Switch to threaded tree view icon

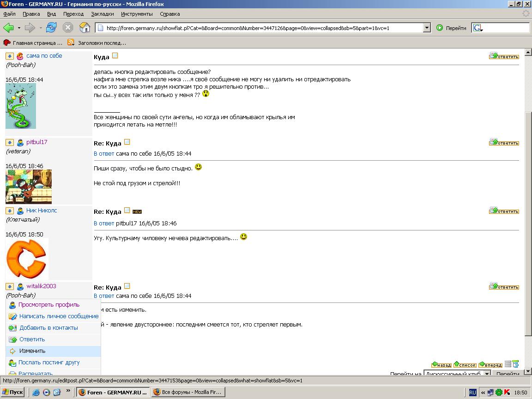point(515,364)
